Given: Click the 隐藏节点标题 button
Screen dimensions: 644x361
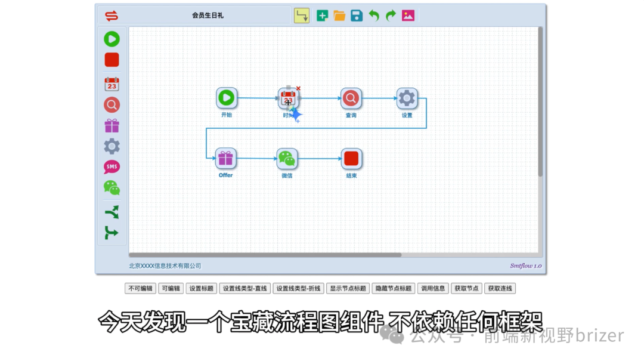Looking at the screenshot, I should pos(394,289).
